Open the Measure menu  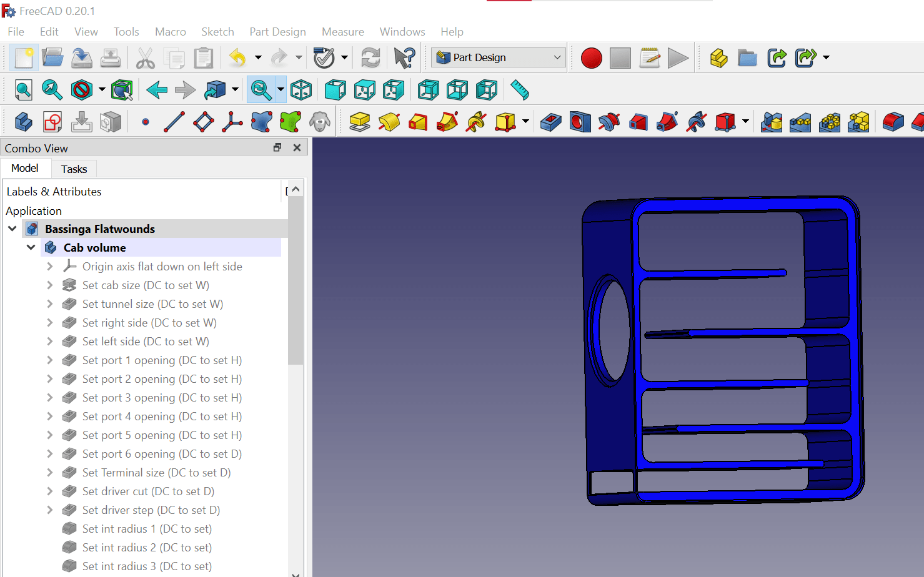click(x=343, y=32)
